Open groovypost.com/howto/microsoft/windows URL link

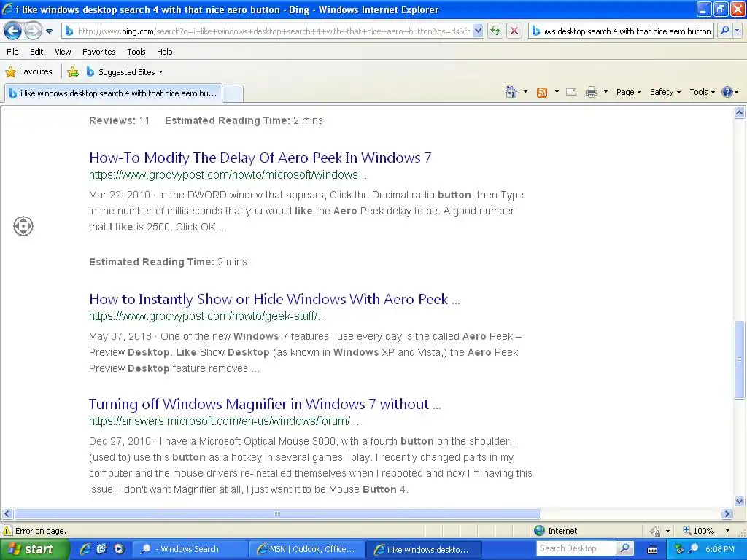pos(228,175)
